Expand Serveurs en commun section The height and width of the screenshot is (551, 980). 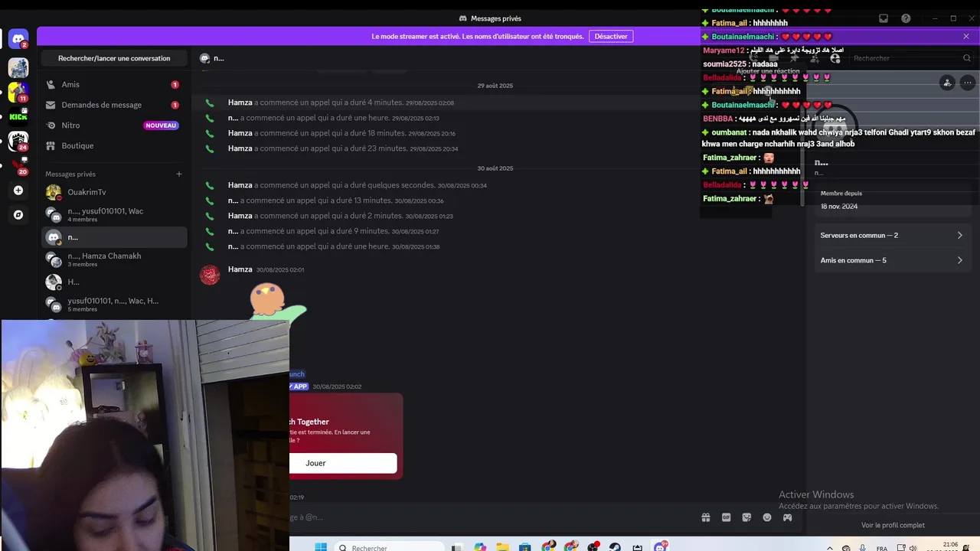coord(891,235)
